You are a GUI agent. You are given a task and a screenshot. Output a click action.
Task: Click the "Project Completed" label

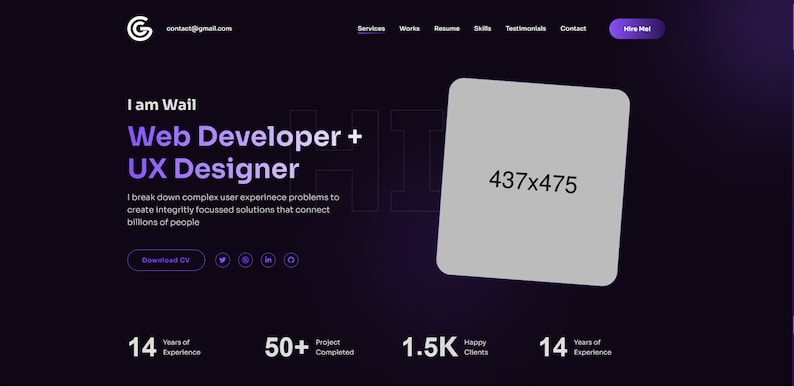pyautogui.click(x=335, y=348)
